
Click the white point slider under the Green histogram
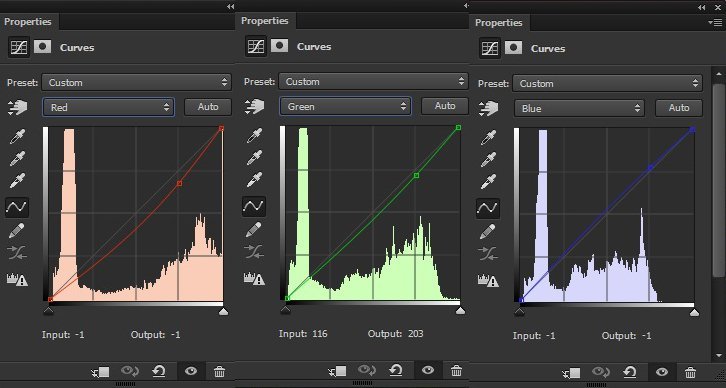pos(460,310)
